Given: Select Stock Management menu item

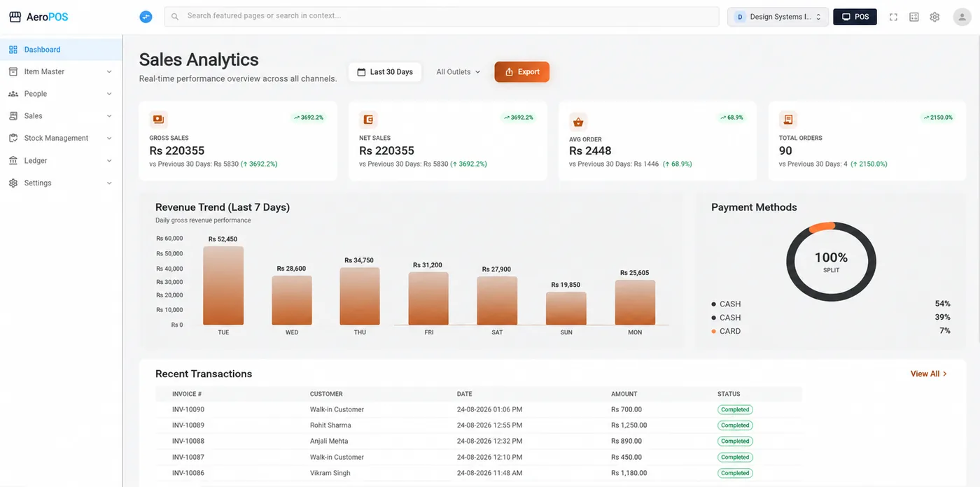Looking at the screenshot, I should pos(61,139).
